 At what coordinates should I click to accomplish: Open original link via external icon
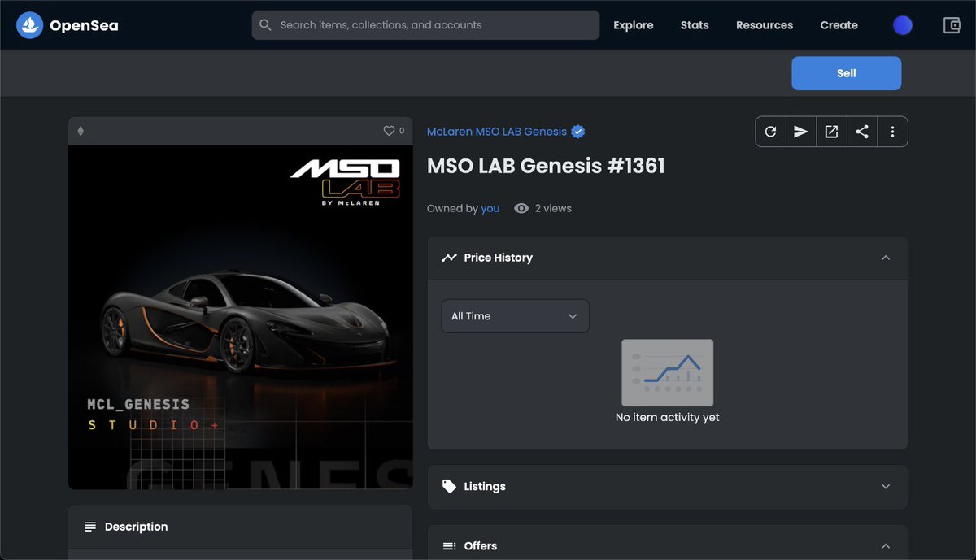tap(831, 132)
